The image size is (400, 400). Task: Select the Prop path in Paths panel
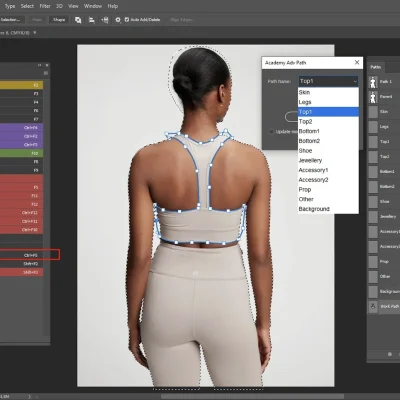pyautogui.click(x=384, y=261)
